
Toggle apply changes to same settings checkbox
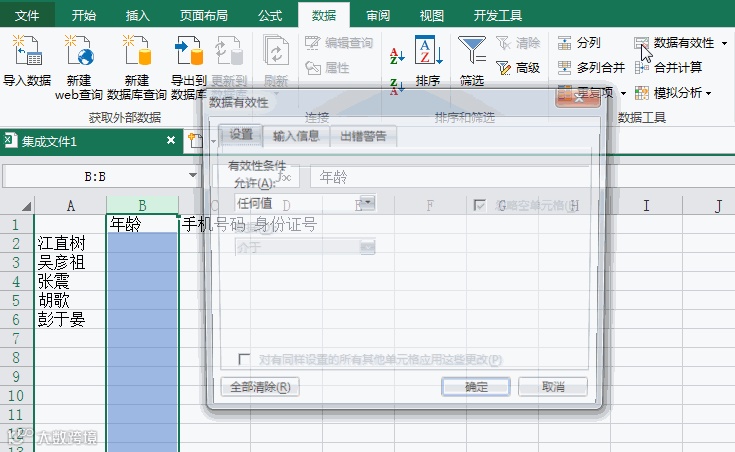tap(244, 359)
